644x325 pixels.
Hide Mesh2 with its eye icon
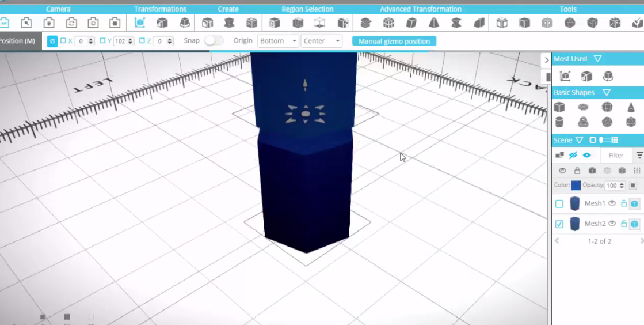pyautogui.click(x=612, y=224)
